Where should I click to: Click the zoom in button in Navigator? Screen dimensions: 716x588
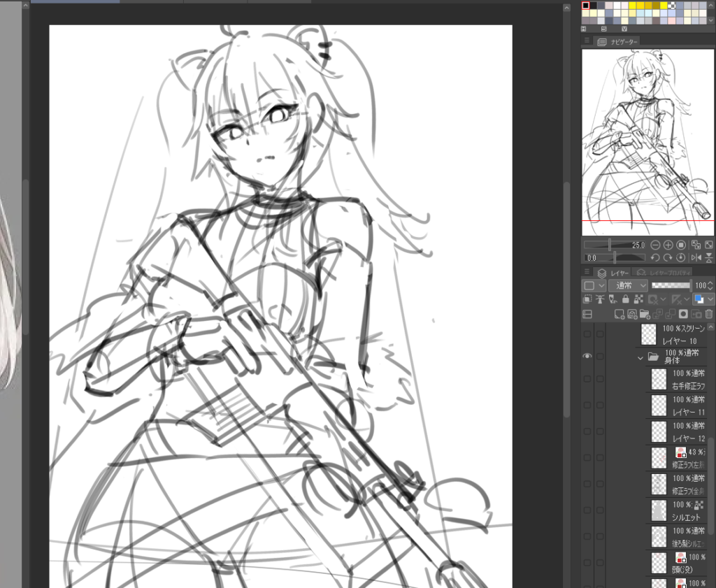coord(668,245)
